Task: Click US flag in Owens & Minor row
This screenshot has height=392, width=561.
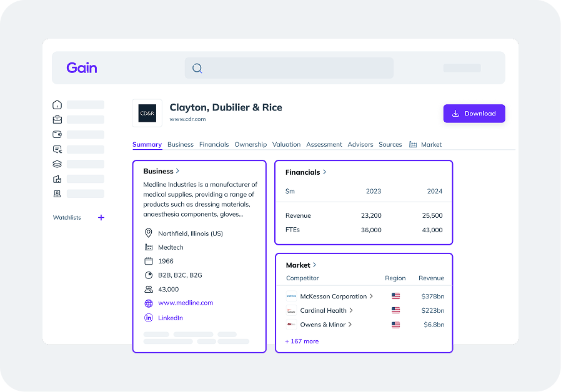Action: (395, 325)
